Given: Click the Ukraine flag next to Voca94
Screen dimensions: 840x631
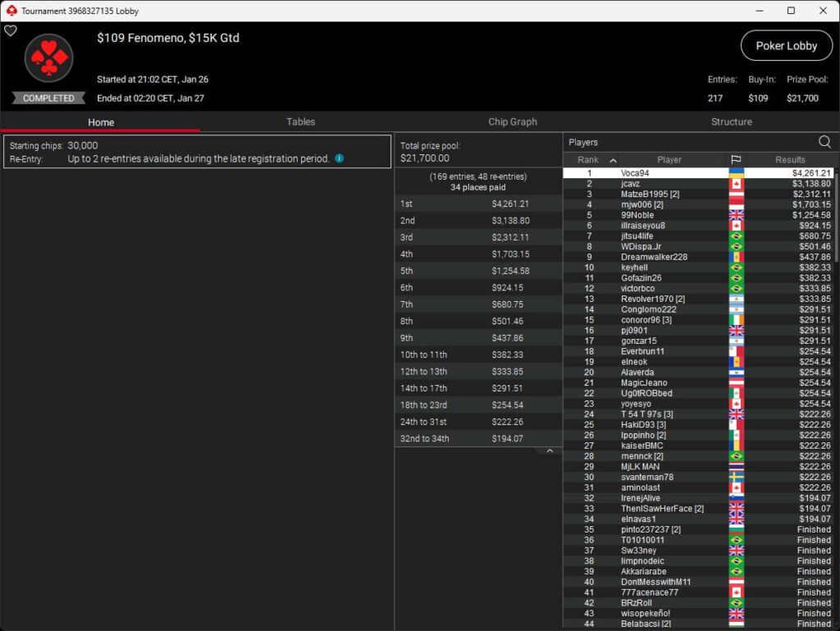Looking at the screenshot, I should click(x=736, y=173).
